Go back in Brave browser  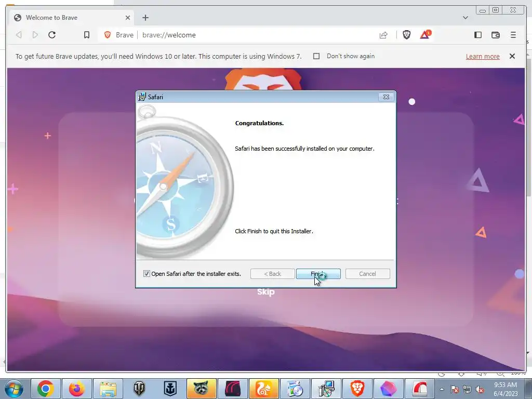(19, 35)
